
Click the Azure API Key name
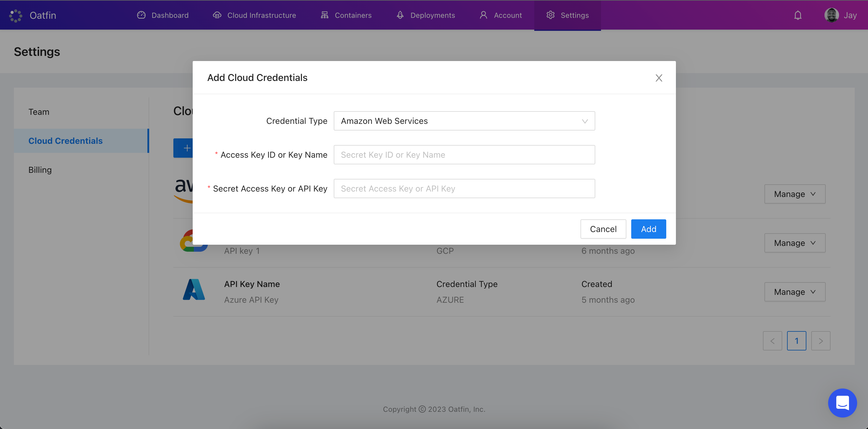(251, 300)
